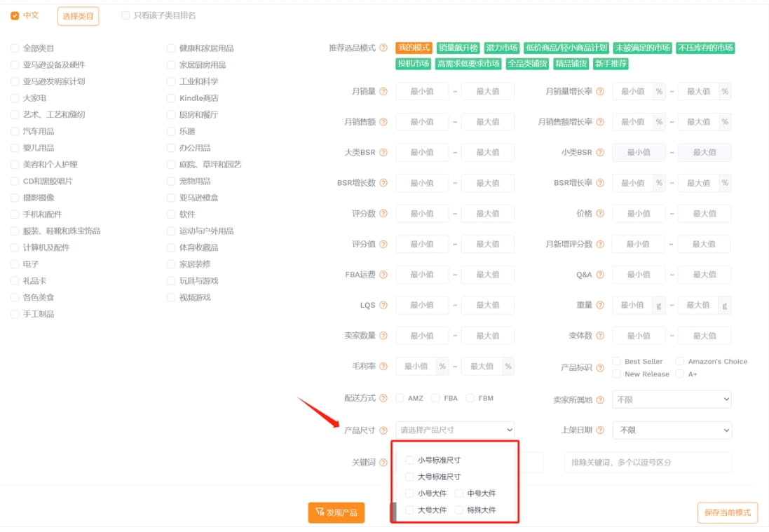Enable the Best Seller checkbox
The image size is (769, 532).
pos(617,362)
